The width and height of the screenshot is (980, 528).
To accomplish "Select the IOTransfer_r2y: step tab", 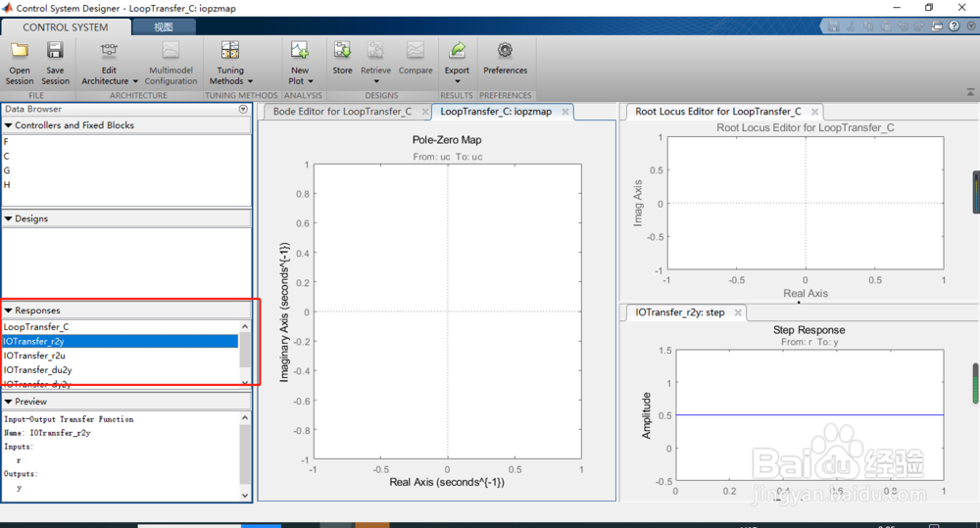I will [x=680, y=312].
